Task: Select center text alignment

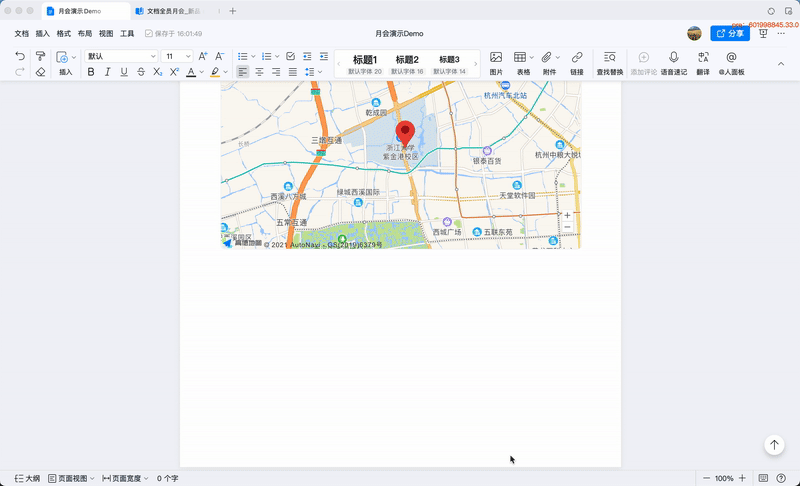Action: [x=259, y=72]
